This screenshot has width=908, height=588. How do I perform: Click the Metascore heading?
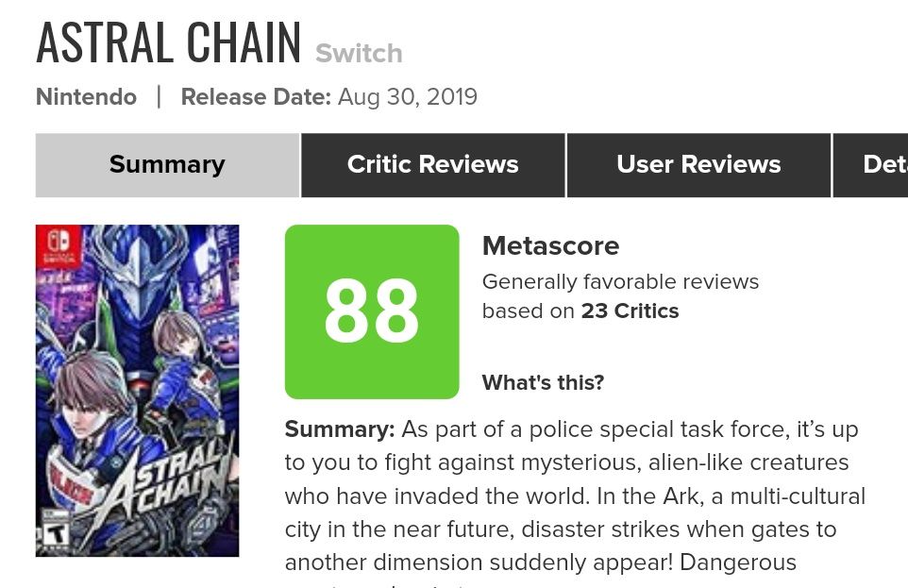point(550,246)
